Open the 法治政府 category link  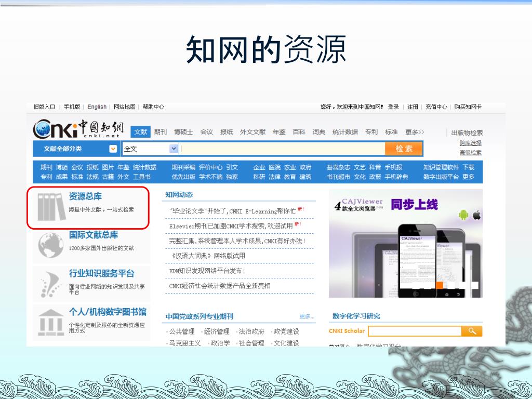[251, 331]
